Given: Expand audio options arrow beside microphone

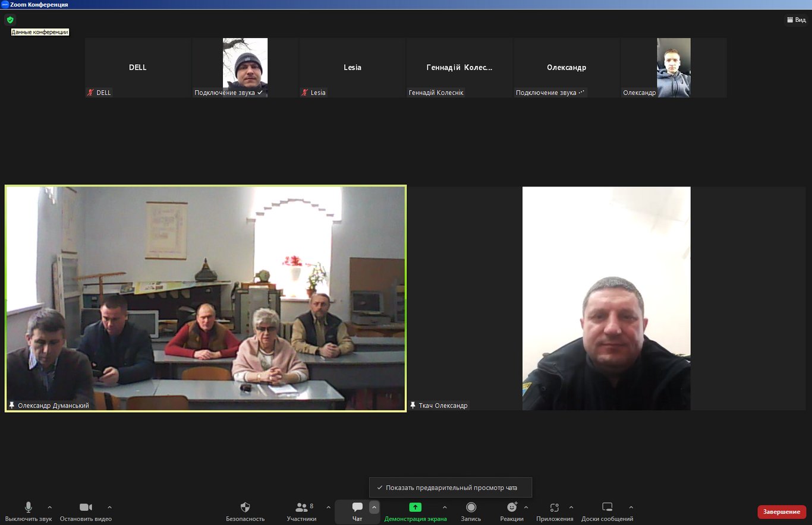Looking at the screenshot, I should 49,507.
